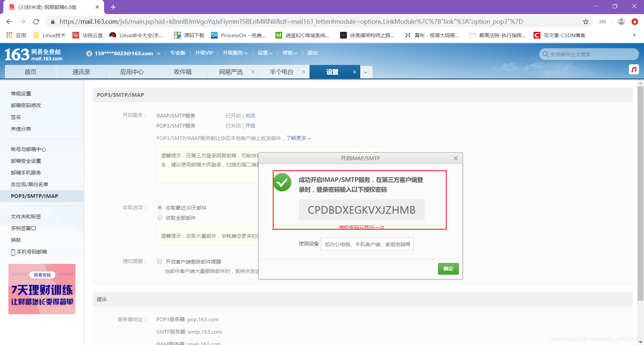Select the 收取全部邮件 radio option
Viewport: 644px width, 345px height.
[x=160, y=217]
